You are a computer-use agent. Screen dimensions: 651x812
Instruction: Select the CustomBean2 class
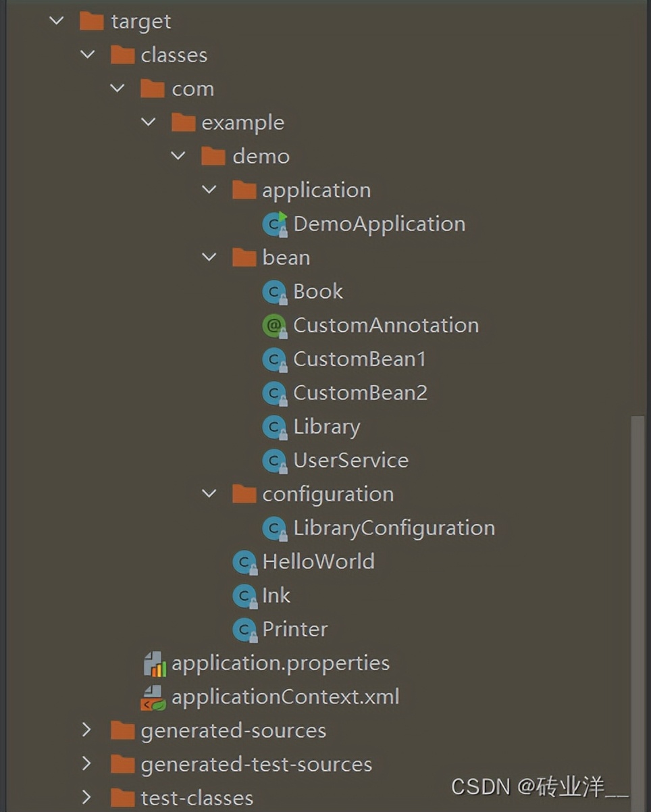[360, 393]
